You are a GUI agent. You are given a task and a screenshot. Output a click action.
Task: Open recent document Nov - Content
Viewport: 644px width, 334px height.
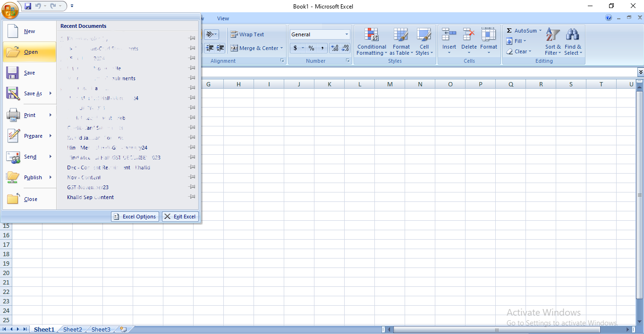click(84, 177)
